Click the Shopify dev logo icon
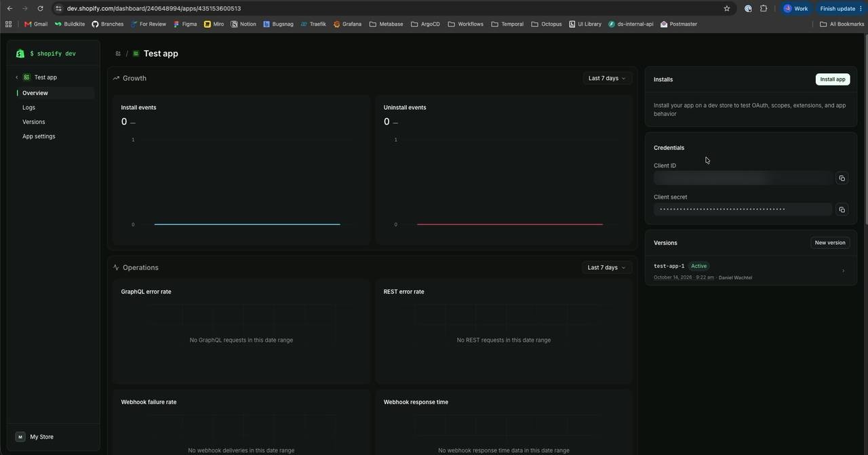Screen dimensions: 868x455 tap(20, 54)
